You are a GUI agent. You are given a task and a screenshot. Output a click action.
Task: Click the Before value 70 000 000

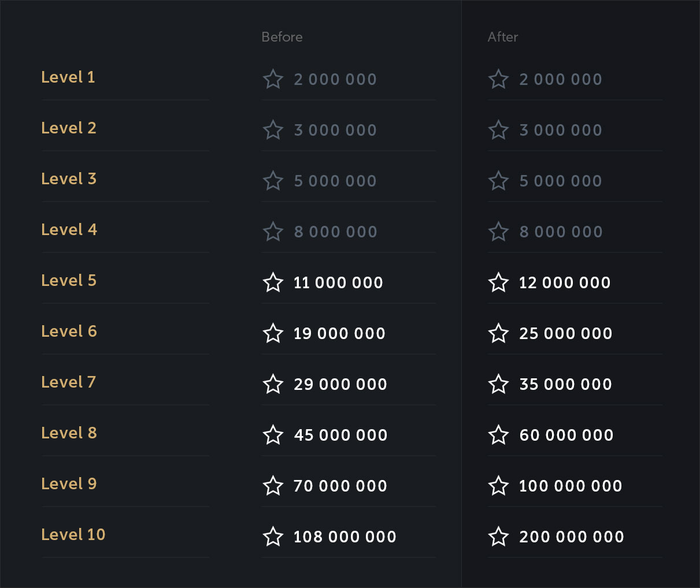pos(340,486)
